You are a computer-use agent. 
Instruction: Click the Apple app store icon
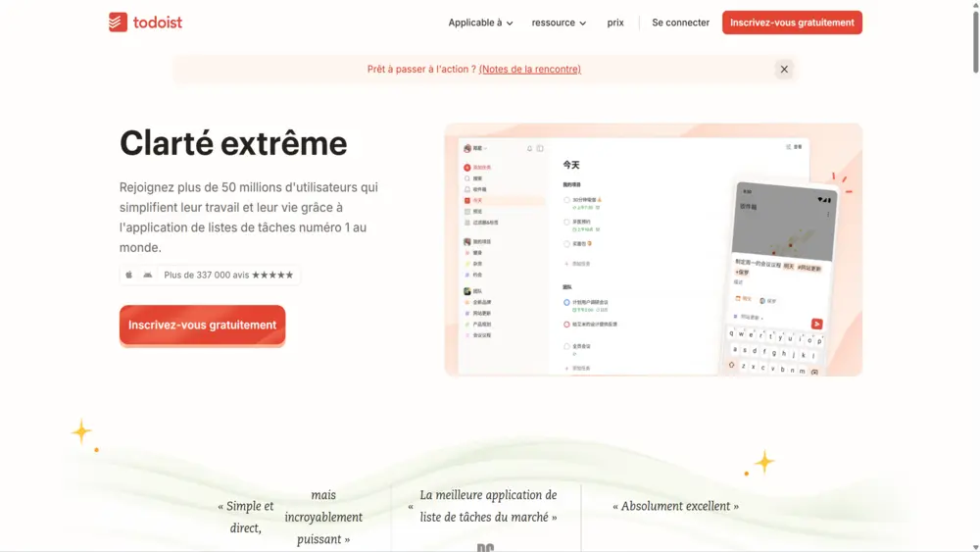coord(128,276)
